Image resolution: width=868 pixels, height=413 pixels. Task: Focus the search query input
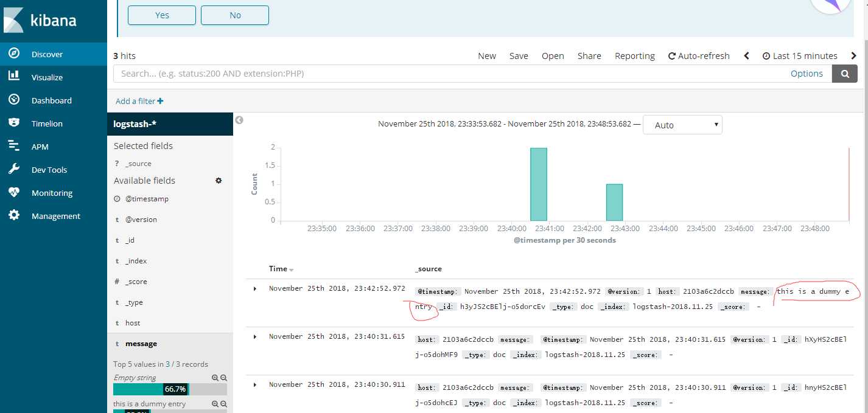[x=449, y=74]
